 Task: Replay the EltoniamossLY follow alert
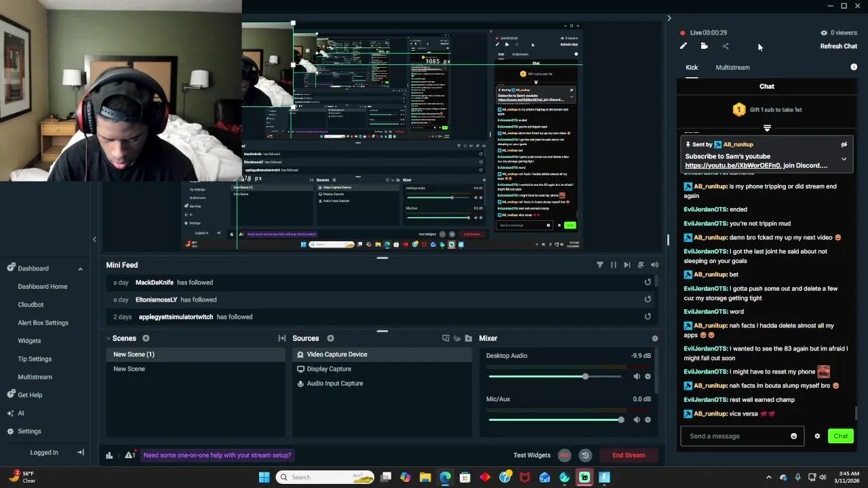648,300
